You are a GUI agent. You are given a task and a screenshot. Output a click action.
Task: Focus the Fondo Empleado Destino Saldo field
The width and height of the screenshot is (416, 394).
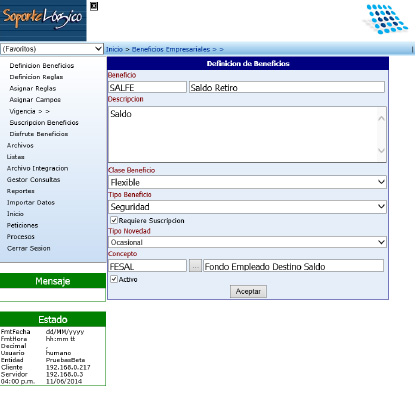click(293, 266)
